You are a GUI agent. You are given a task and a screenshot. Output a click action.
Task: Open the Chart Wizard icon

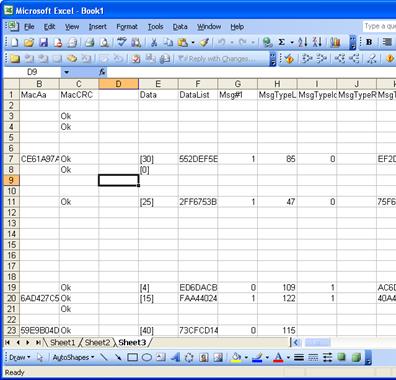coord(335,42)
